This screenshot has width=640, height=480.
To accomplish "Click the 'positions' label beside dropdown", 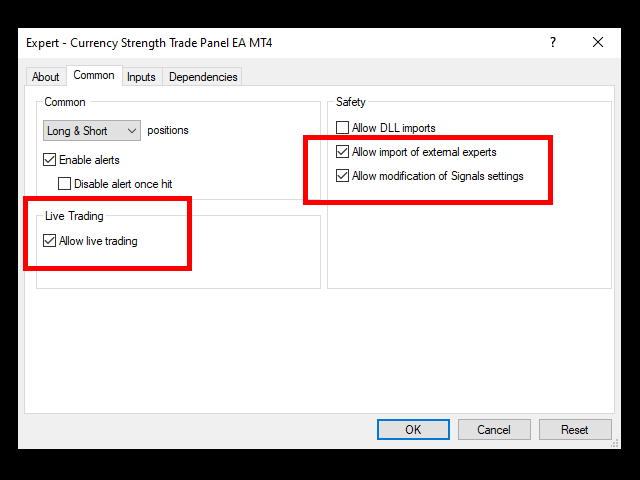I will 168,130.
